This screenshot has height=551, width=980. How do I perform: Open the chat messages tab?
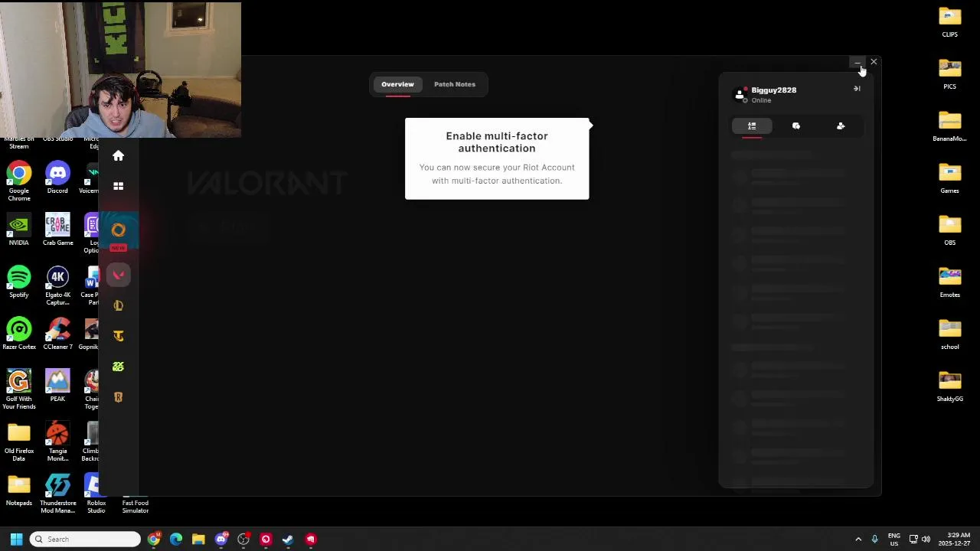click(x=796, y=126)
